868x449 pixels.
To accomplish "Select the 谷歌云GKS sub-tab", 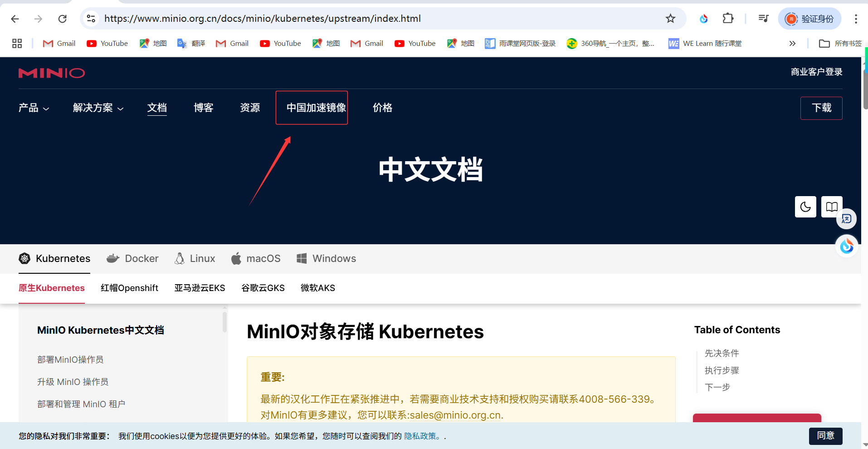I will coord(263,288).
